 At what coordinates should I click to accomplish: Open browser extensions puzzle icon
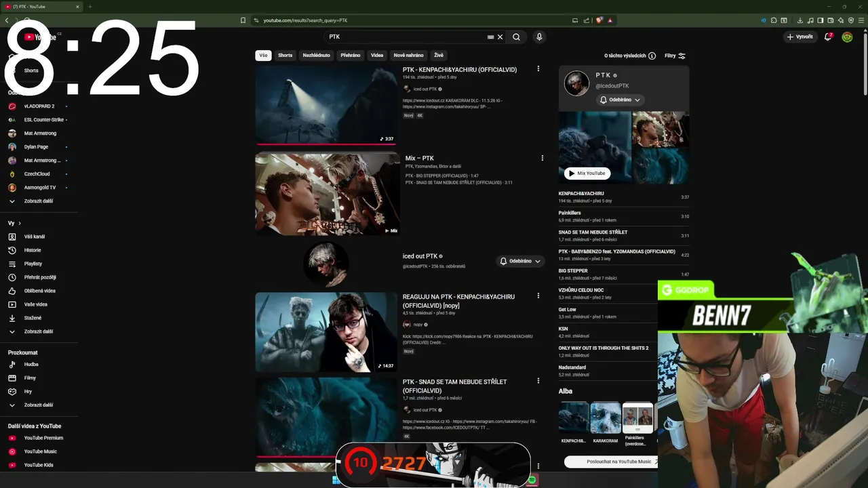click(774, 20)
